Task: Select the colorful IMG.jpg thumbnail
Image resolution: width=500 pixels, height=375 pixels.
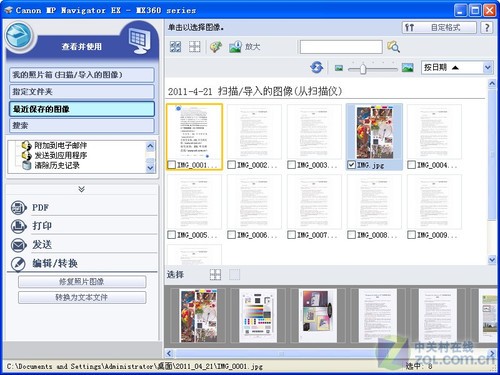Action: [x=374, y=132]
